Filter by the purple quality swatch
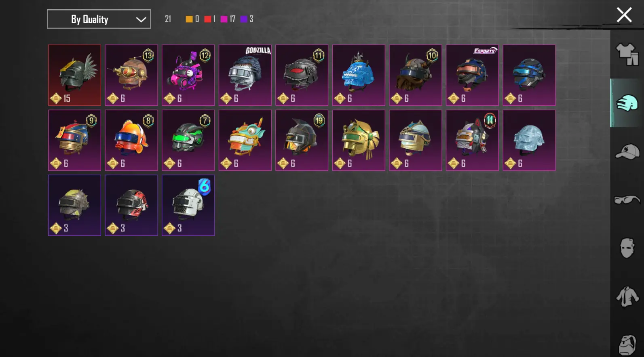This screenshot has width=644, height=357. [x=244, y=19]
